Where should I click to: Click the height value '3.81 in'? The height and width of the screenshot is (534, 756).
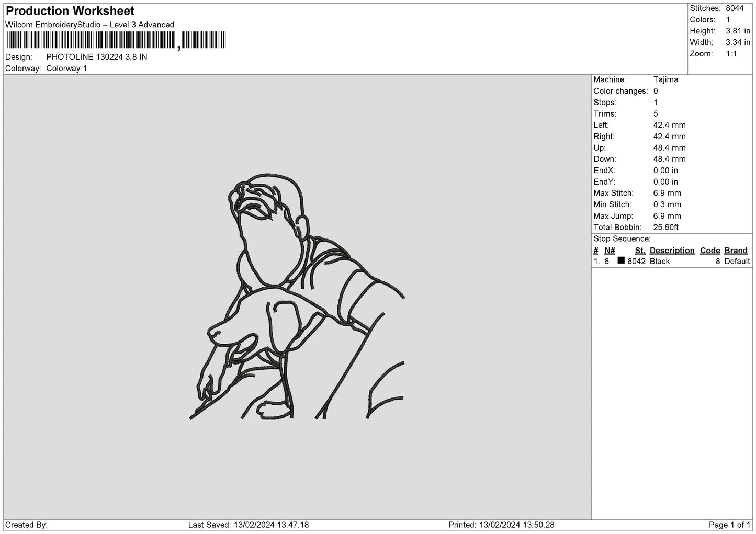click(738, 31)
